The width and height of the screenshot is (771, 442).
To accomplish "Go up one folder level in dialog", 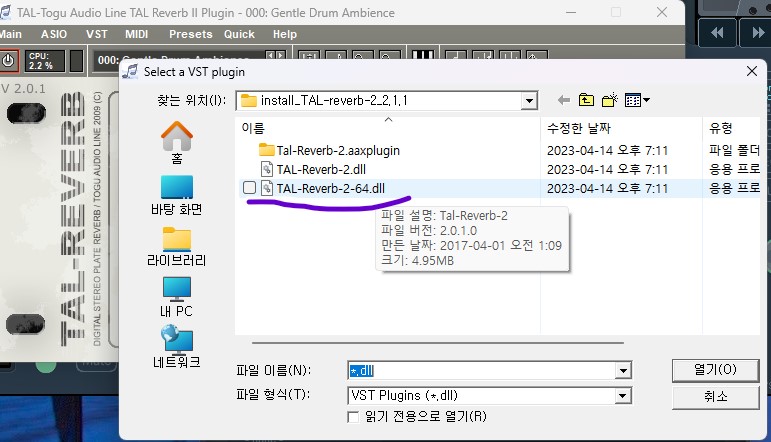I will (x=586, y=100).
